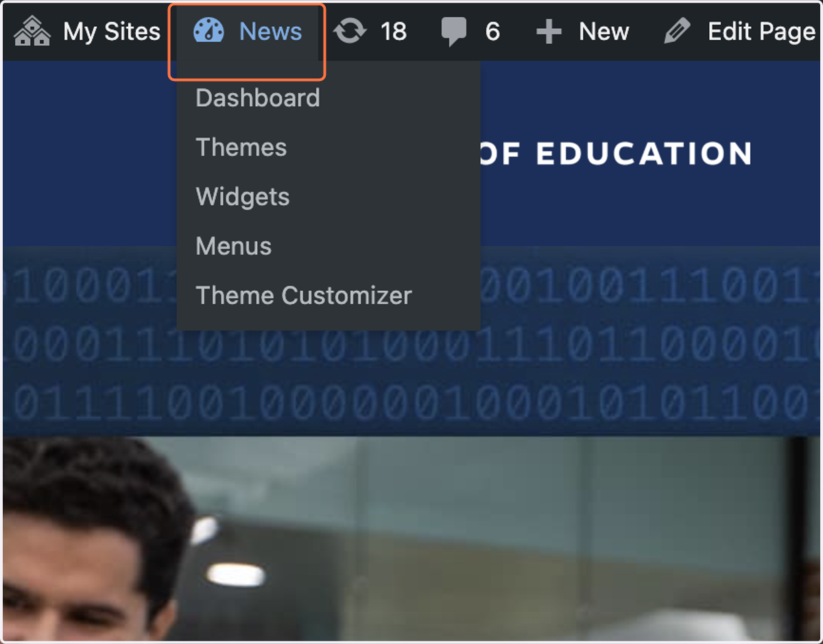Click the comments speech bubble icon
The height and width of the screenshot is (644, 823).
click(x=453, y=32)
